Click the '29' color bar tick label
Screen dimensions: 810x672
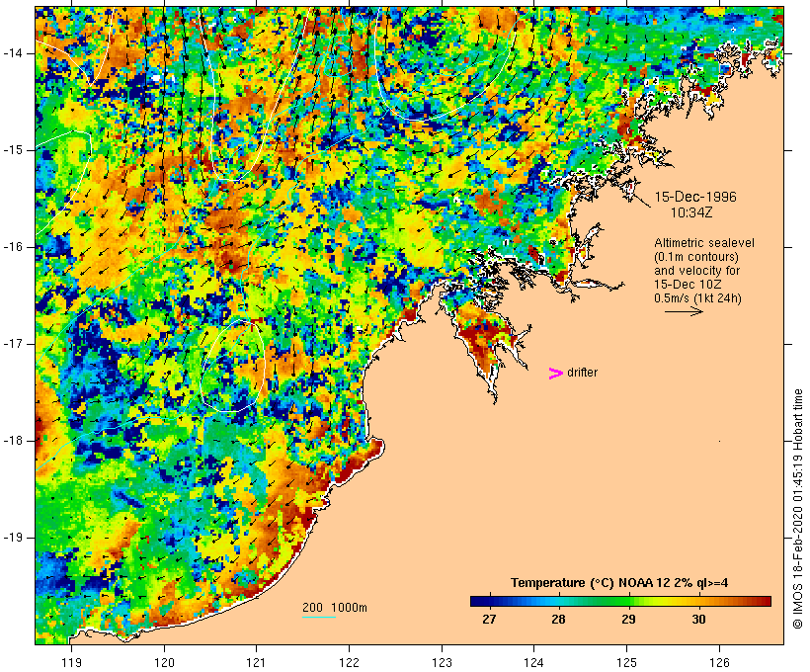pos(628,619)
